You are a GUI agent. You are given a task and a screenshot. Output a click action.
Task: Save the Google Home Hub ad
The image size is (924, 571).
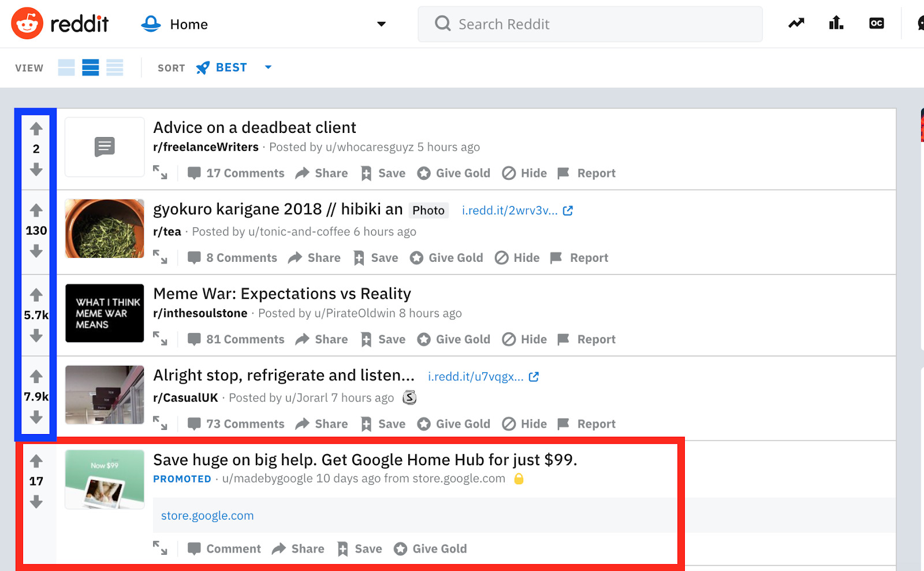coord(359,548)
